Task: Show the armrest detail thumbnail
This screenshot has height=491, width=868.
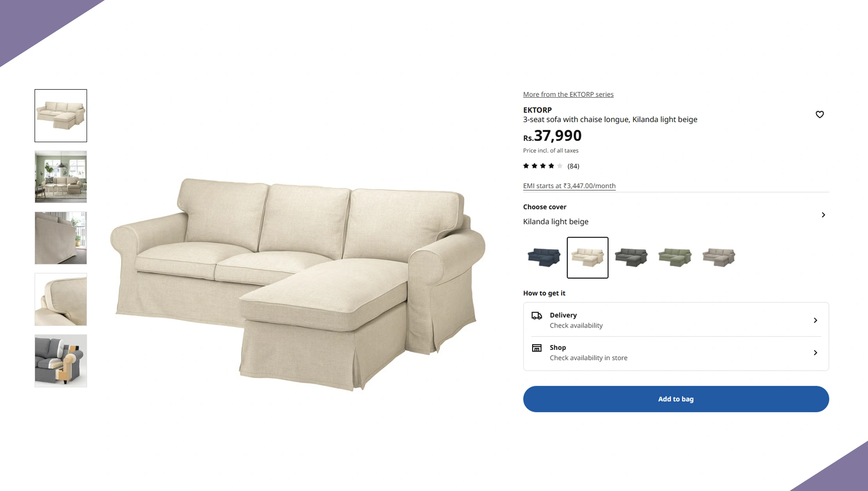Action: [x=61, y=299]
